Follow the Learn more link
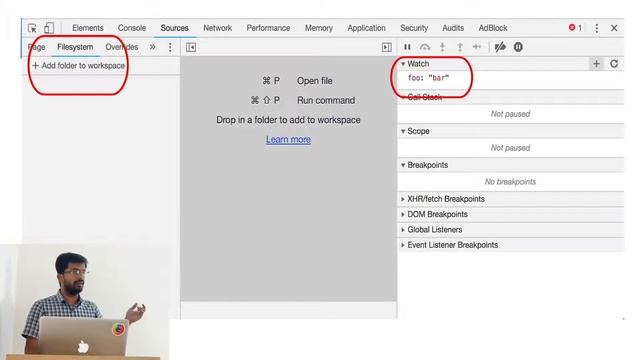 click(x=289, y=140)
